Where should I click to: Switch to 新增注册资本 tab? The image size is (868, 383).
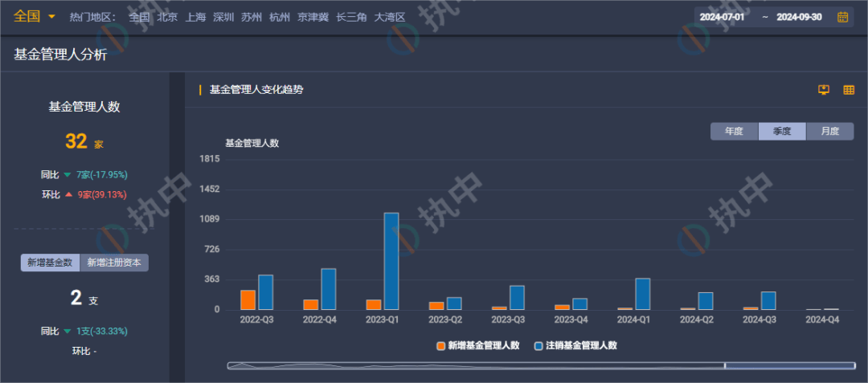tap(114, 263)
